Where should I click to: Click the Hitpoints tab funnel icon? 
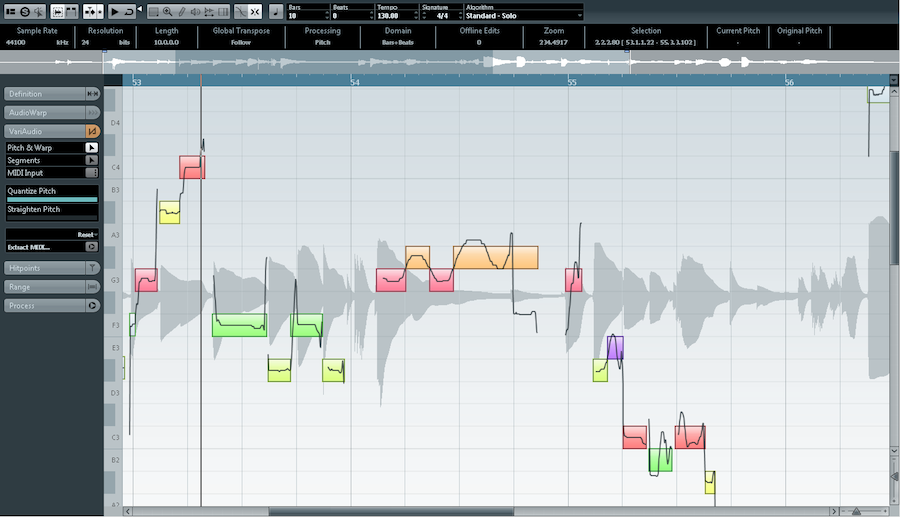[92, 268]
